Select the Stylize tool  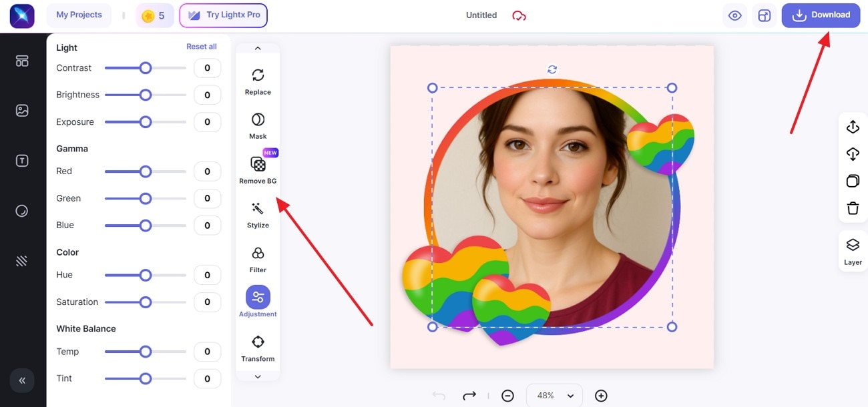[258, 215]
